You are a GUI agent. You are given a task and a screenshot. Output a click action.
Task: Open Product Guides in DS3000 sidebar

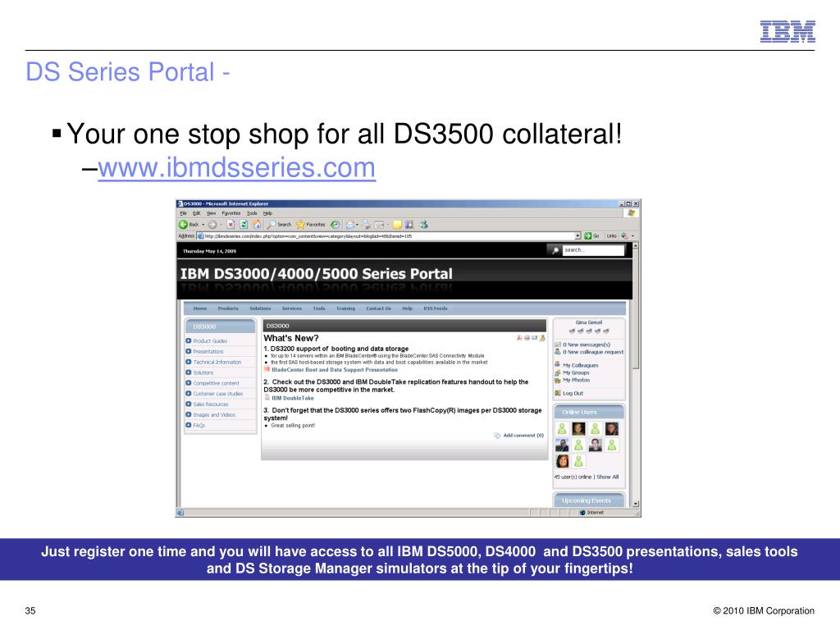(x=210, y=341)
